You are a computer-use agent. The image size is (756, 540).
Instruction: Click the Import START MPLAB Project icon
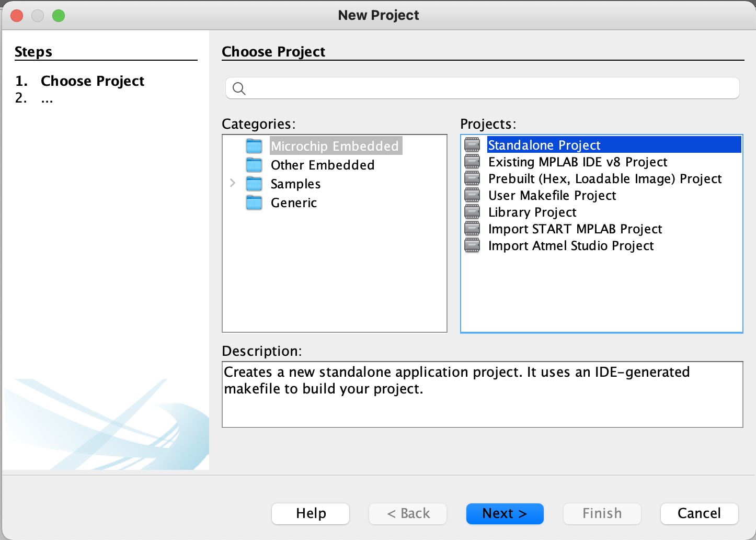[x=472, y=229]
